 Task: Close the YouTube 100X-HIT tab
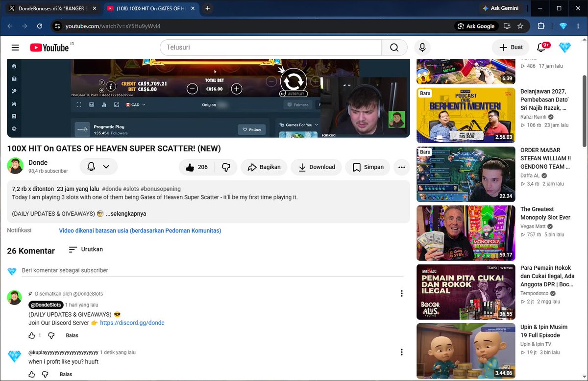click(x=193, y=8)
